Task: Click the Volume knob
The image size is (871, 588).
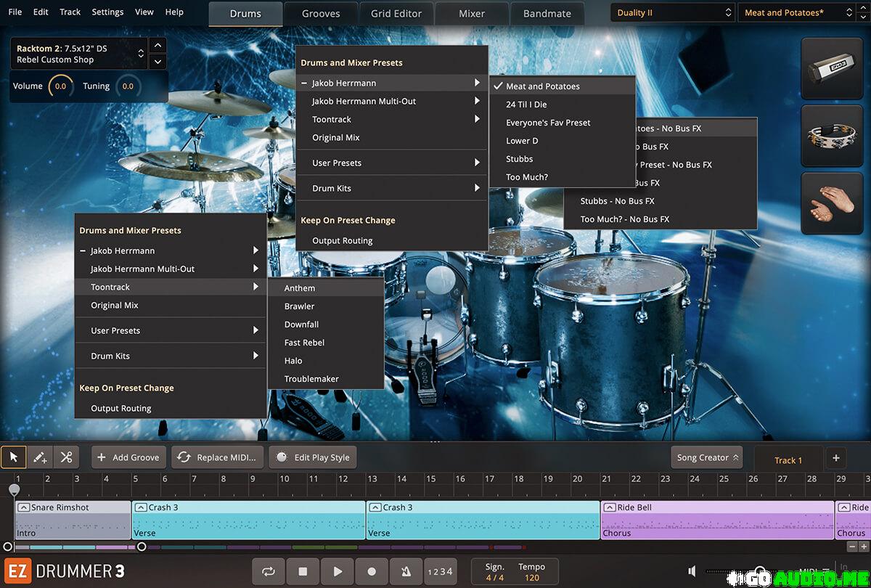Action: 60,86
